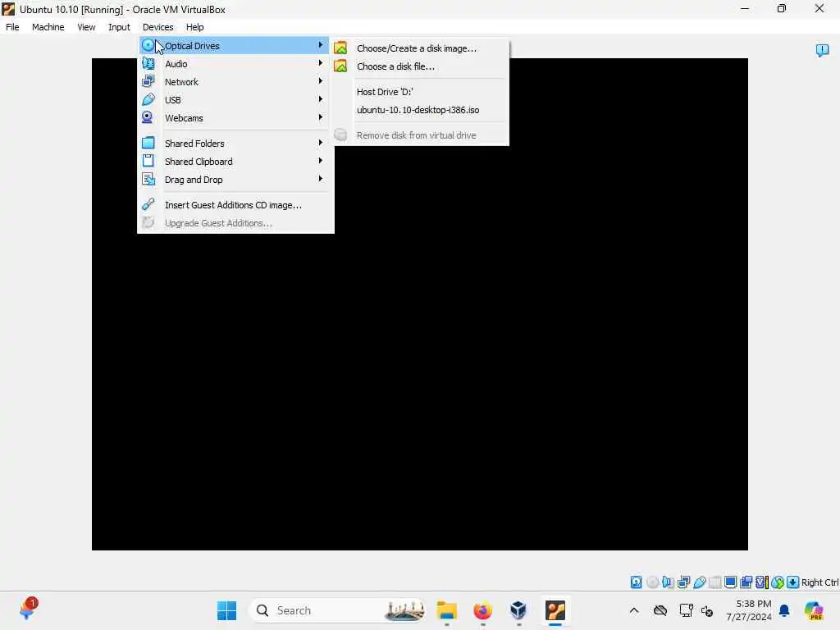Open the Input menu
Screen dimensions: 840x630
point(119,27)
